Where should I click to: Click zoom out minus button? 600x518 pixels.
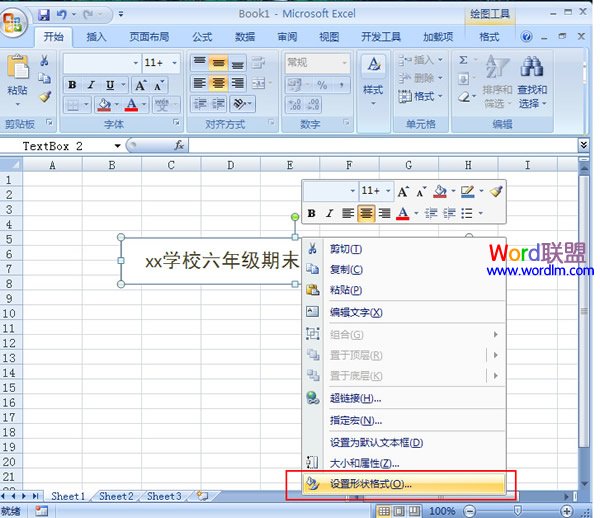click(x=469, y=511)
